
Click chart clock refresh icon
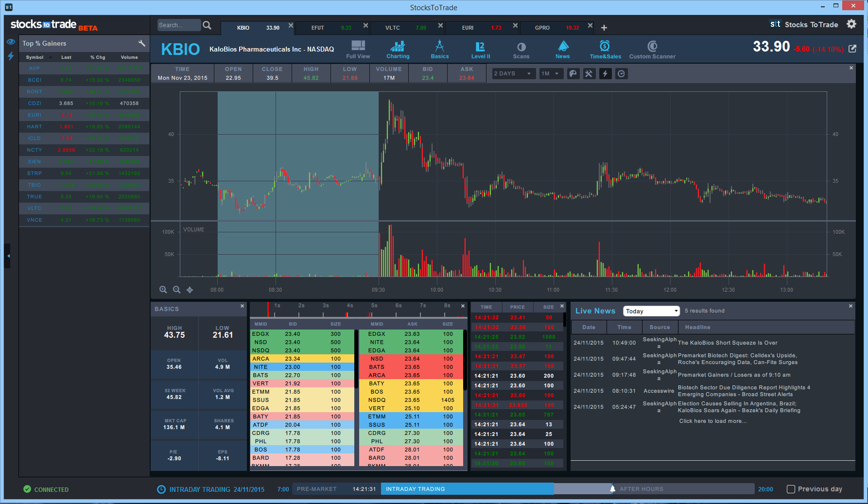[x=621, y=73]
